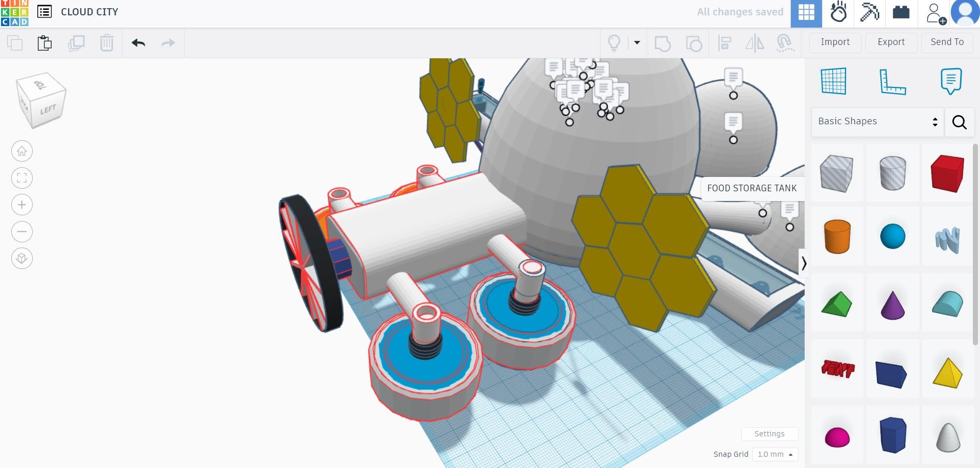Click Home view button
Image resolution: width=980 pixels, height=468 pixels.
(x=22, y=151)
